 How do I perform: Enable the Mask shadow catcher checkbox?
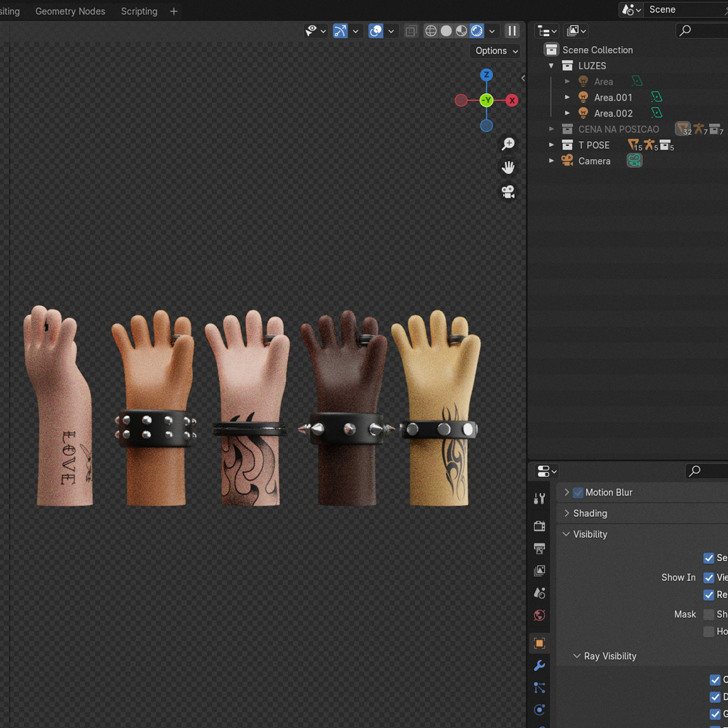point(709,614)
